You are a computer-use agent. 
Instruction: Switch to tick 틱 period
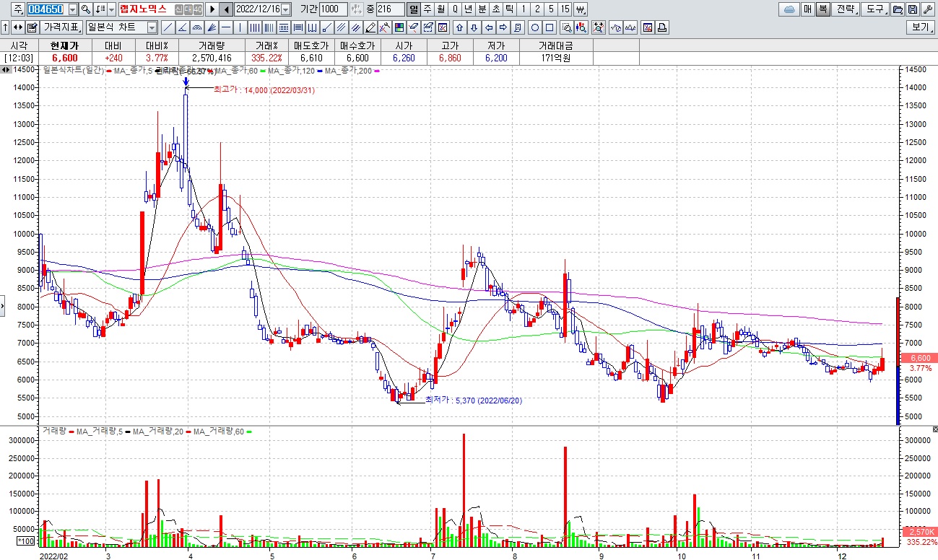[x=509, y=9]
